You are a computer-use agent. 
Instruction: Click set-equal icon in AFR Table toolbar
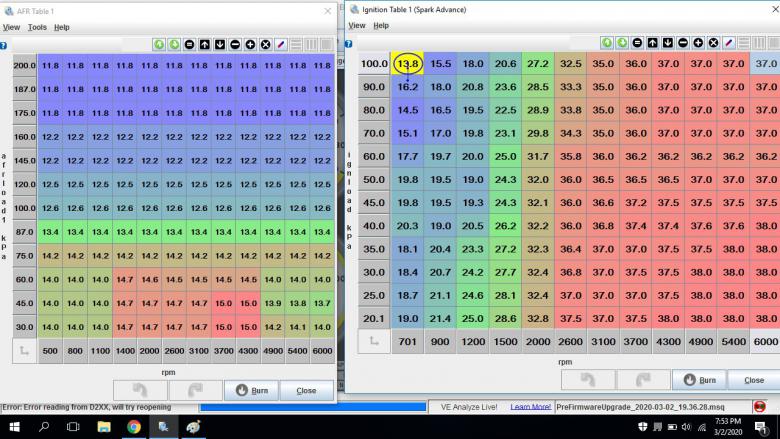click(x=189, y=44)
